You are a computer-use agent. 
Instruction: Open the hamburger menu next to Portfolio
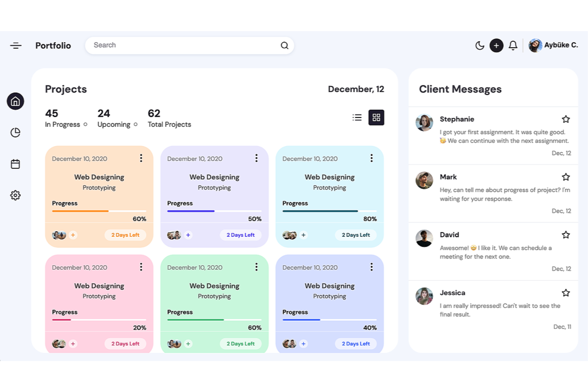[15, 45]
